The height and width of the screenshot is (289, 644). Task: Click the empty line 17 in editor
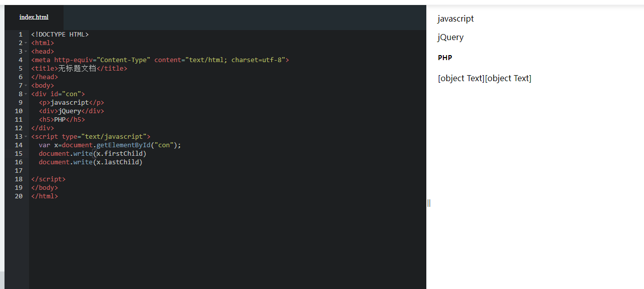150,171
